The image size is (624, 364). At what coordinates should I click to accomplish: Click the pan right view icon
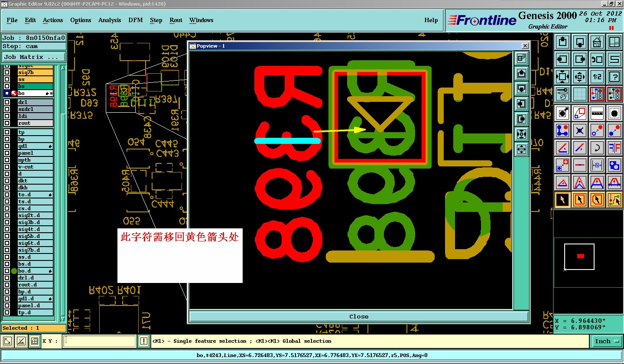(x=580, y=59)
